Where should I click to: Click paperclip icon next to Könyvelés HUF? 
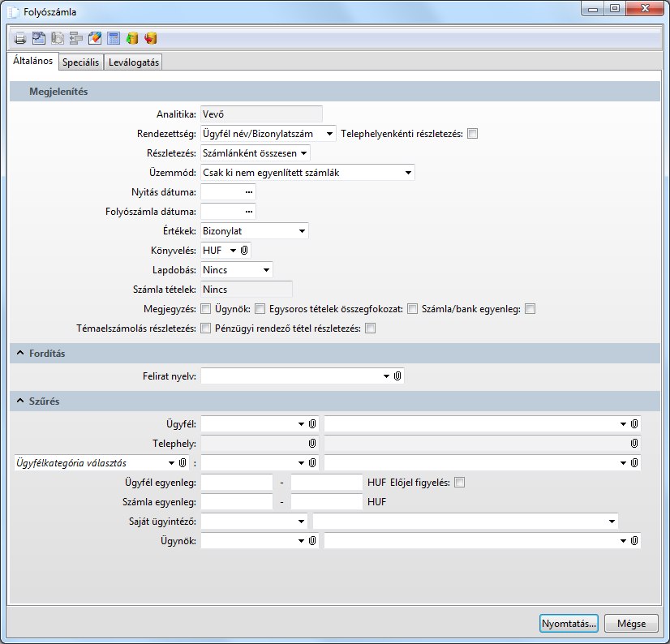[244, 251]
